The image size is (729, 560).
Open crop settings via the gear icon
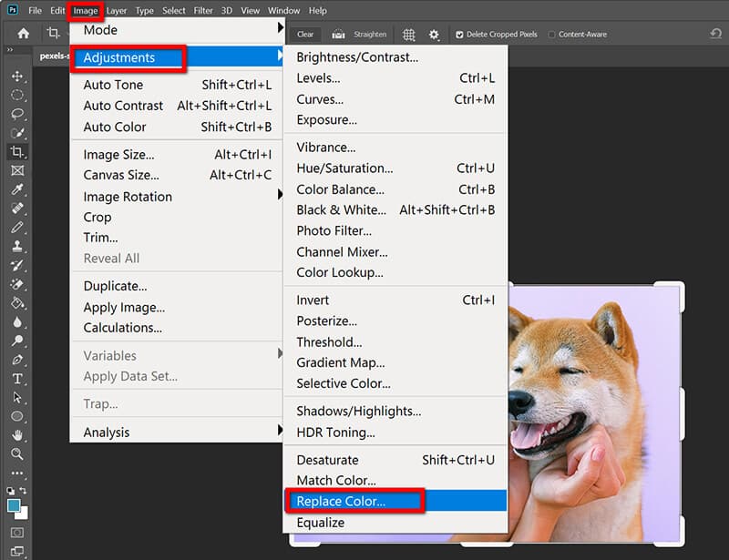435,34
